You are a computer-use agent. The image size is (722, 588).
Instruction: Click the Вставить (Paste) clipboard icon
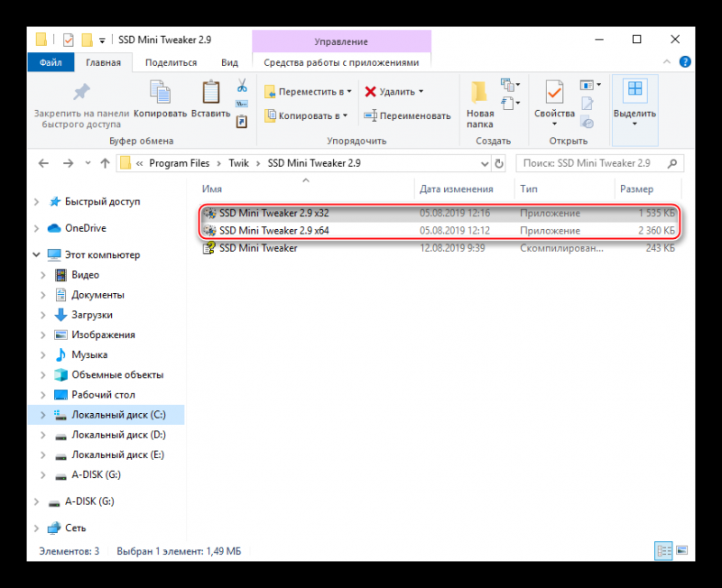point(211,91)
